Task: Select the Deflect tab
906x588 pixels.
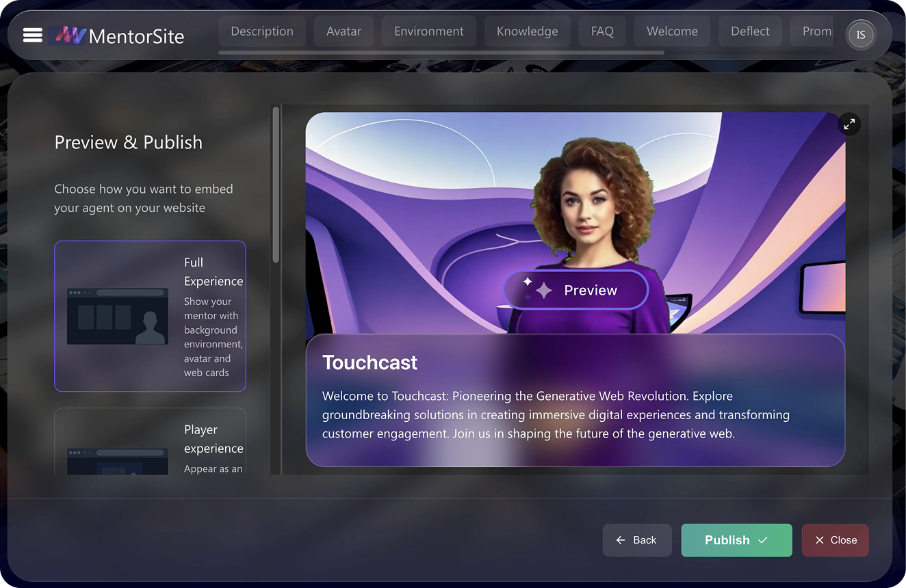Action: (x=750, y=31)
